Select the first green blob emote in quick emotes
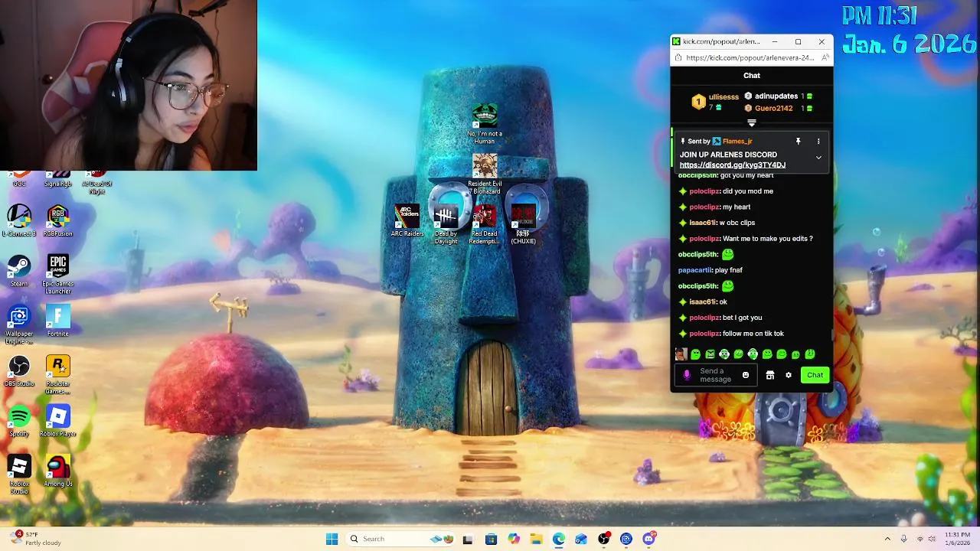980x551 pixels. (695, 354)
